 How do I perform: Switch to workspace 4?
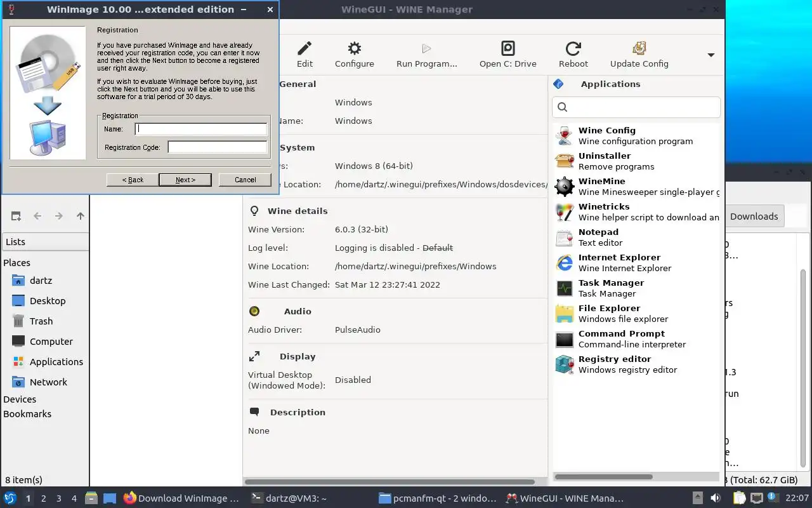(x=74, y=498)
